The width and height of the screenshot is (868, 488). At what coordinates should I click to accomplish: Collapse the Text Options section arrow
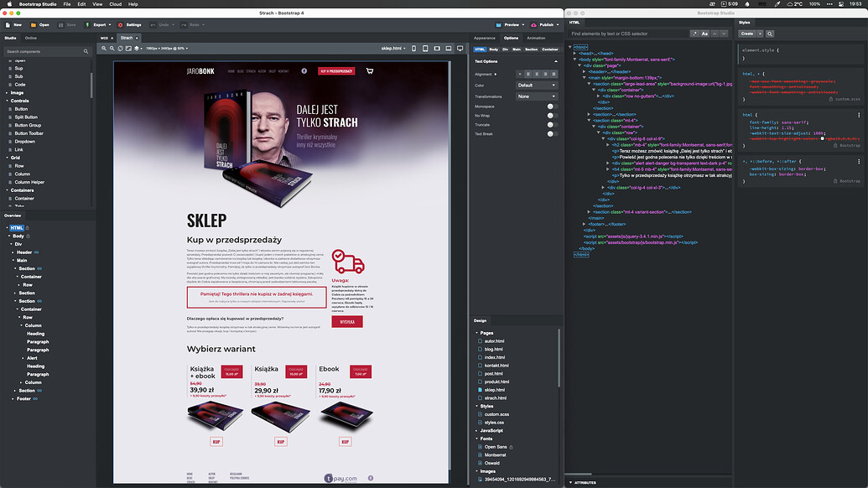(556, 61)
